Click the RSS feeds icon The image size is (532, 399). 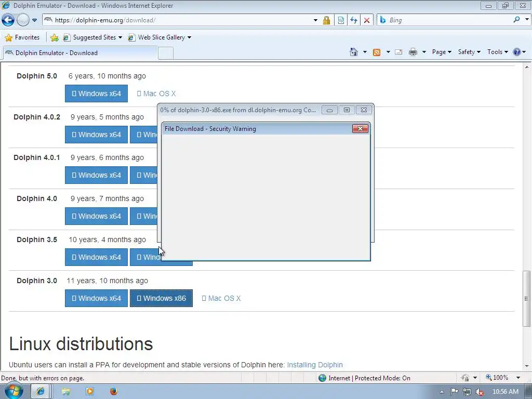(x=377, y=52)
